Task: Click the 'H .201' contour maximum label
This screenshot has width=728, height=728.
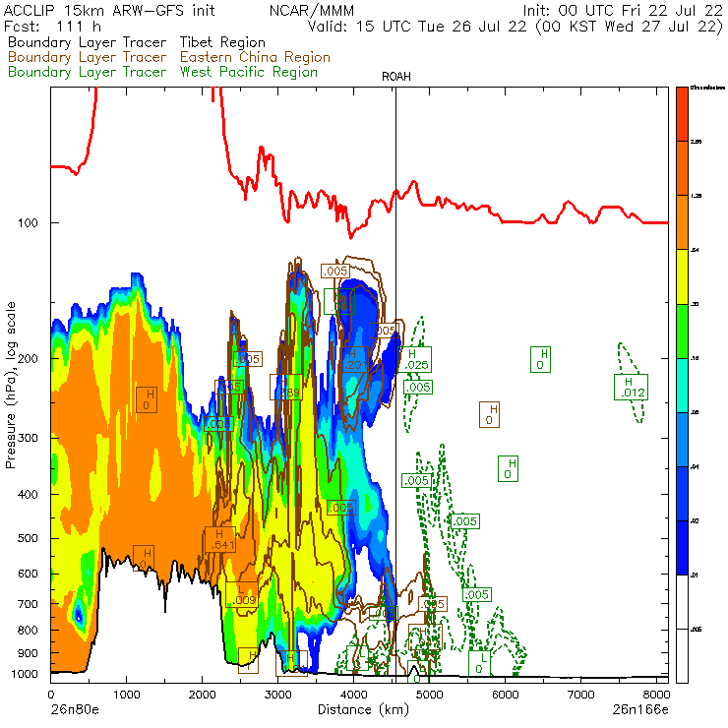Action: 355,360
